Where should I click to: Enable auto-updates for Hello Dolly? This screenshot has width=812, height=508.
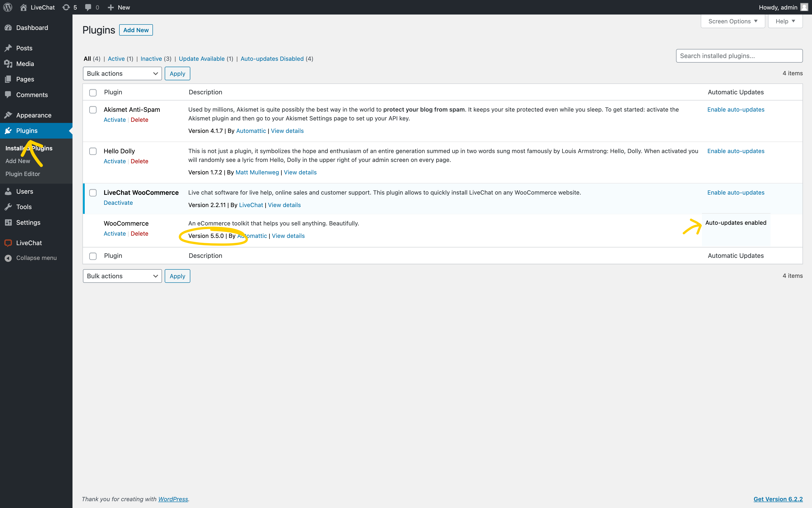tap(736, 151)
